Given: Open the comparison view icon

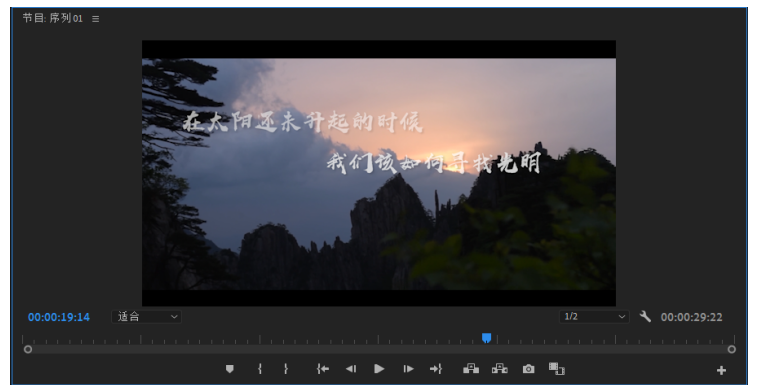Looking at the screenshot, I should tap(557, 369).
